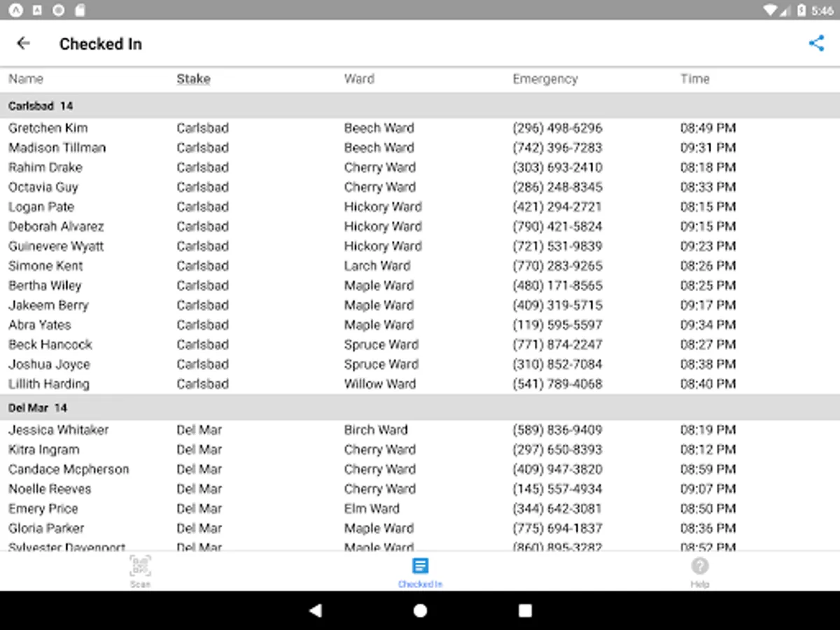This screenshot has width=840, height=630.
Task: Sort by Name column header
Action: (26, 79)
